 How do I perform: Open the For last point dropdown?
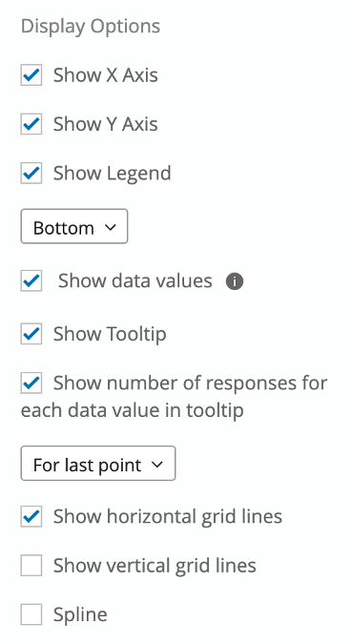pos(98,464)
